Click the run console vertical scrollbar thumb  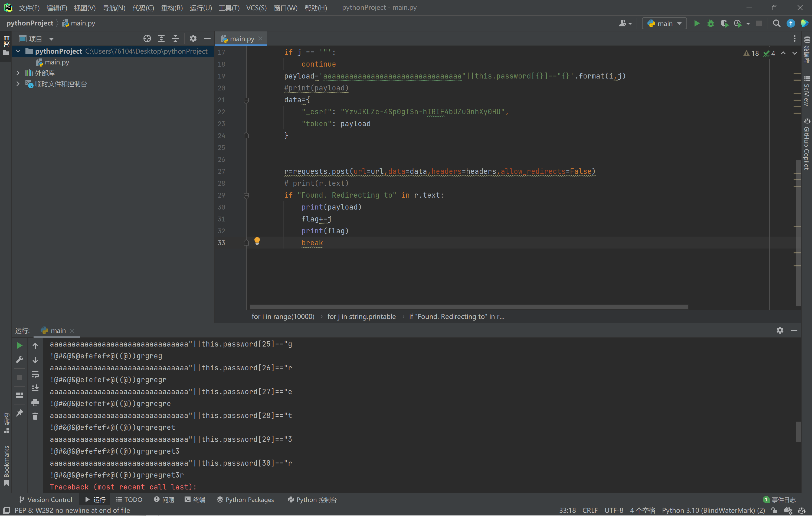coord(798,432)
